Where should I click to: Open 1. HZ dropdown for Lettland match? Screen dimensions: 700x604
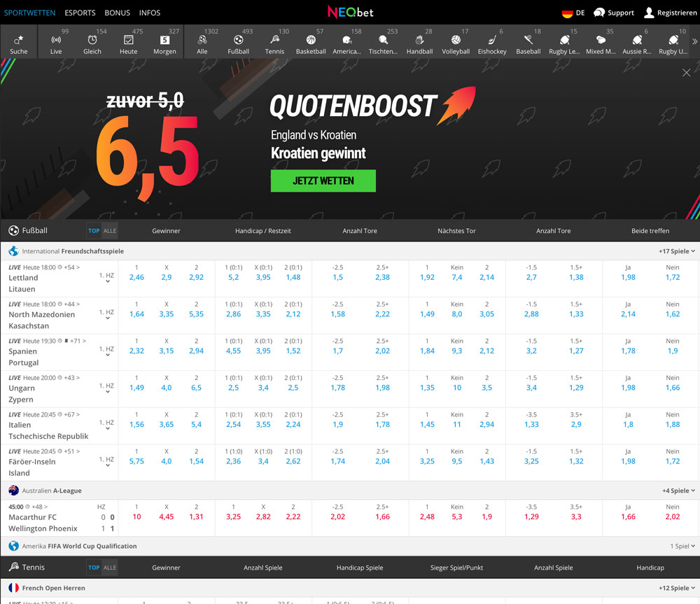(x=106, y=278)
